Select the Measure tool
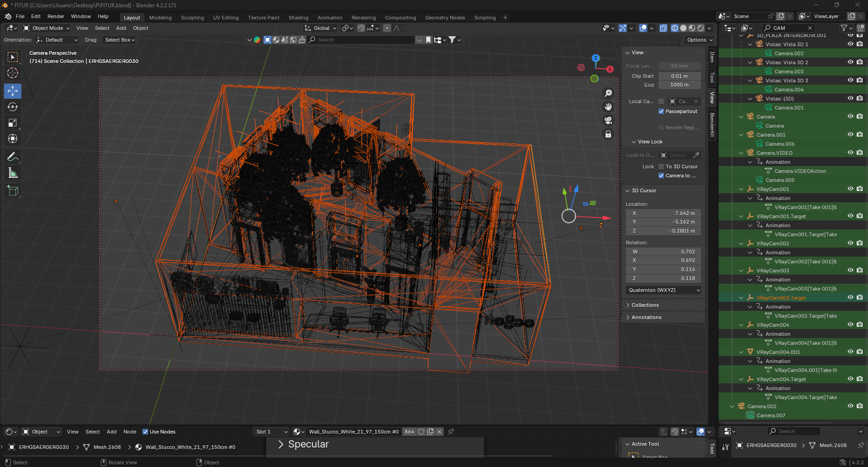 coord(13,173)
